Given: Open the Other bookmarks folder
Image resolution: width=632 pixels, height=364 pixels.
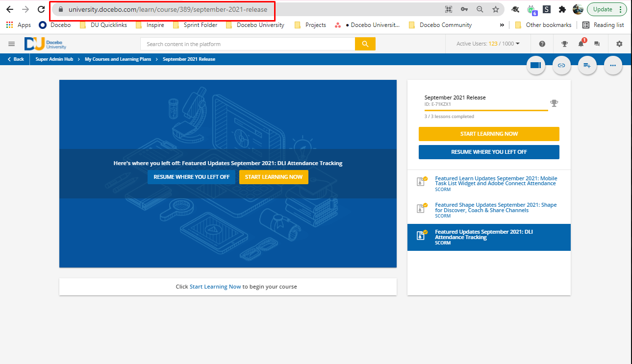Looking at the screenshot, I should [543, 25].
